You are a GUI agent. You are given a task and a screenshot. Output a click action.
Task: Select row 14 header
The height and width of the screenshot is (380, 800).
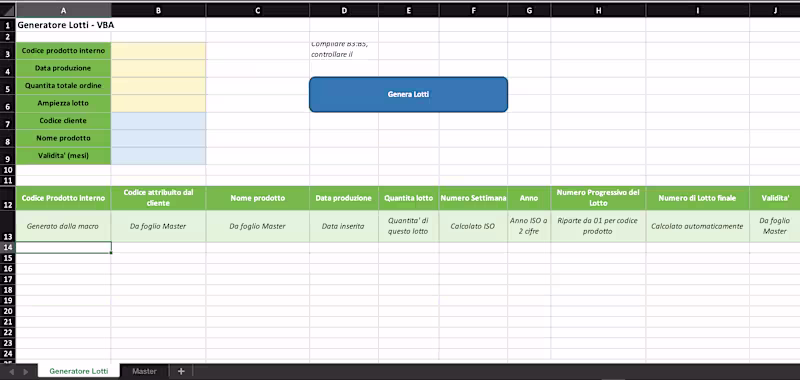coord(8,247)
